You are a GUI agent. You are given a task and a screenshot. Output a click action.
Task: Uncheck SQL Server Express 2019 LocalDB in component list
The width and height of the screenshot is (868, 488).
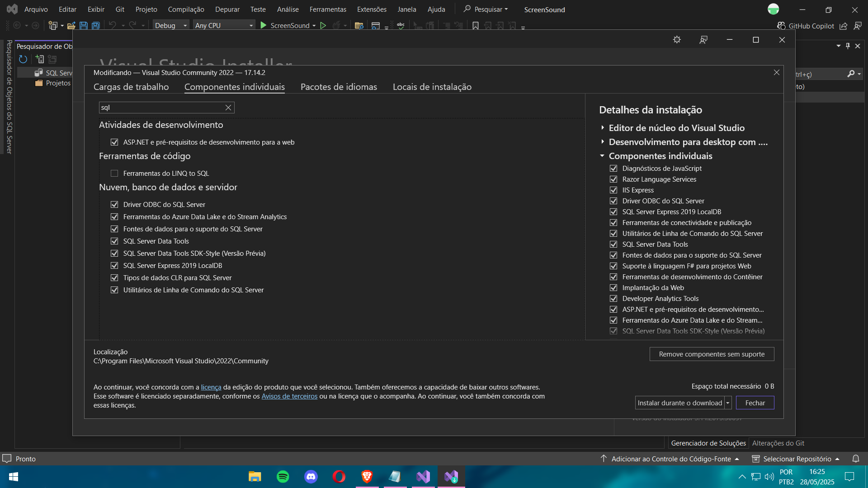[x=114, y=266]
